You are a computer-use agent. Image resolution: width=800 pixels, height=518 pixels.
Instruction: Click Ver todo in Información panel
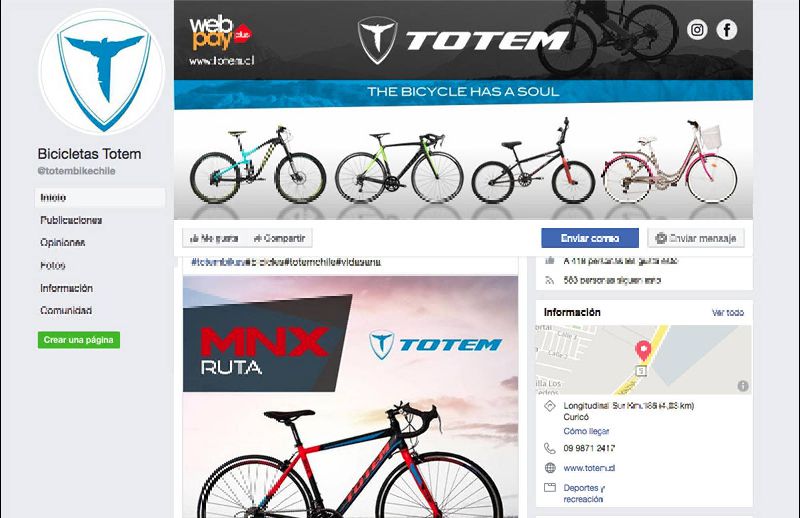pyautogui.click(x=728, y=312)
